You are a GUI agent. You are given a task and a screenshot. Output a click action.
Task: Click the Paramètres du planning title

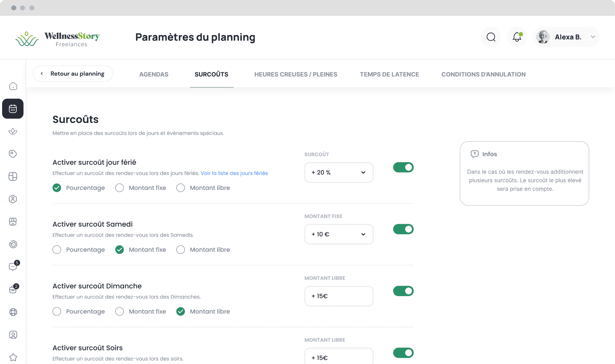pos(195,37)
